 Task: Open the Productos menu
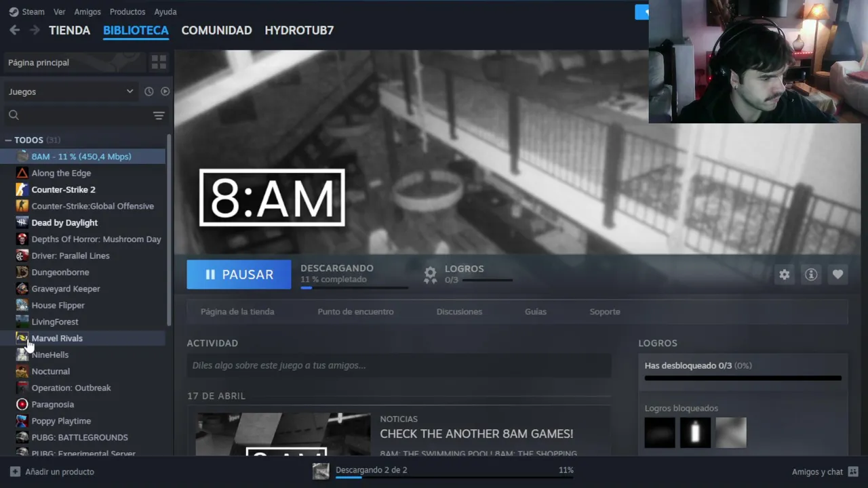click(127, 12)
